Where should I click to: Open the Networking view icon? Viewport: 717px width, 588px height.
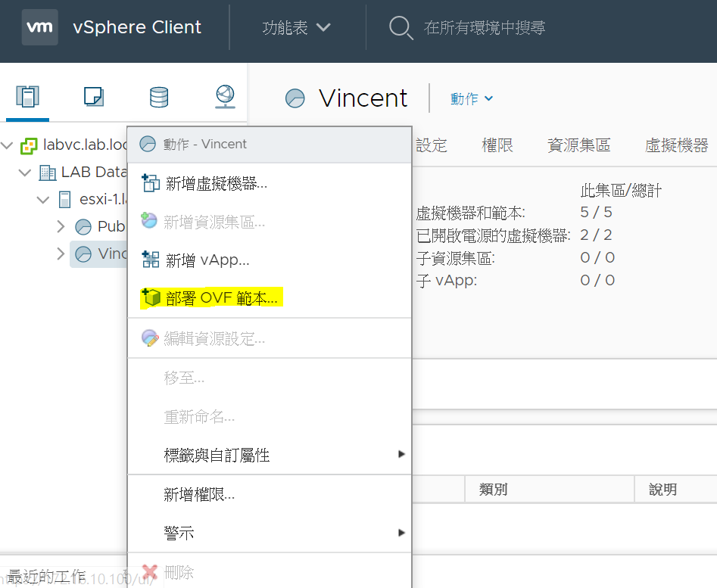click(x=225, y=96)
